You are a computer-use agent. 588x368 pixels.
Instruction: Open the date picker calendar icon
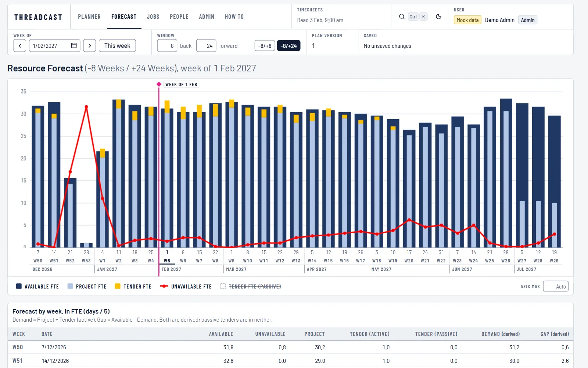[74, 46]
